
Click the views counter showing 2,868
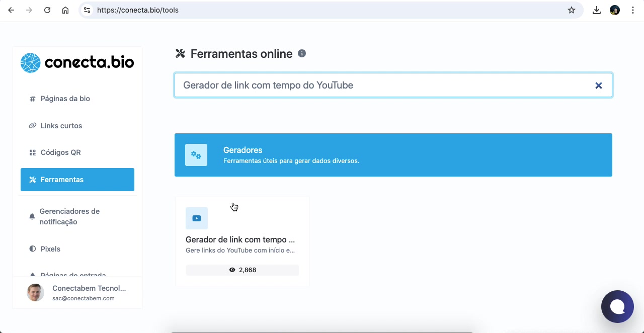click(x=242, y=270)
